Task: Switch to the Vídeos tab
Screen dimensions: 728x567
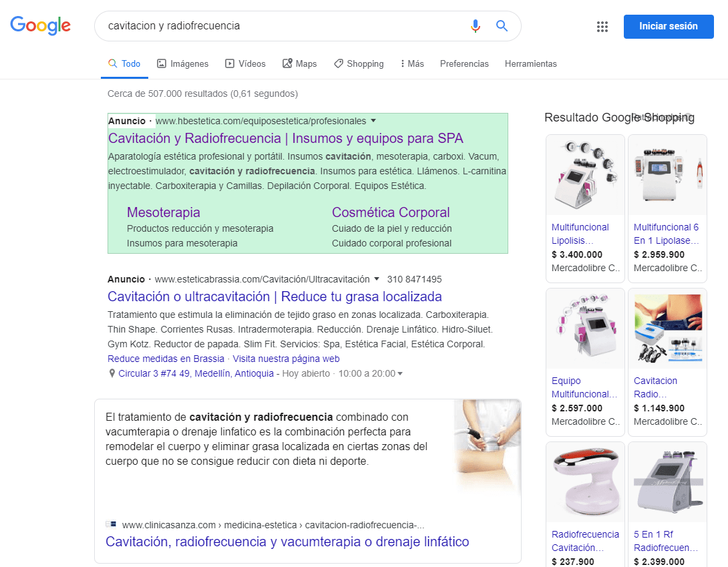Action: point(245,64)
